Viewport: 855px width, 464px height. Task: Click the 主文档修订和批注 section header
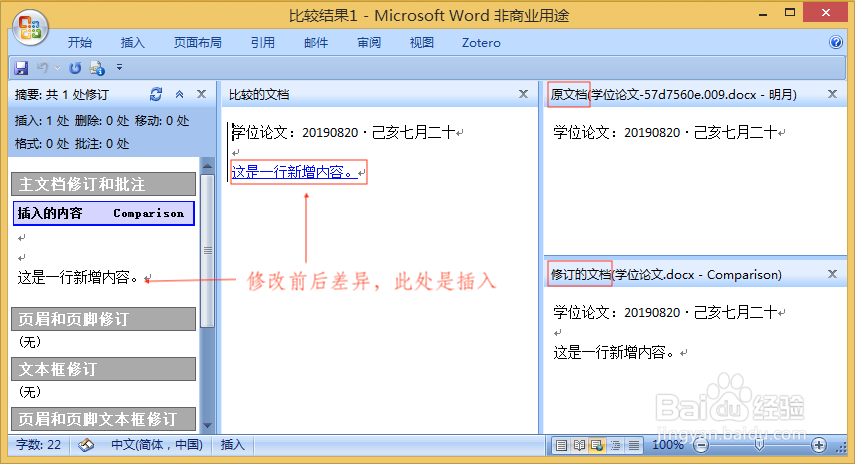click(x=104, y=184)
